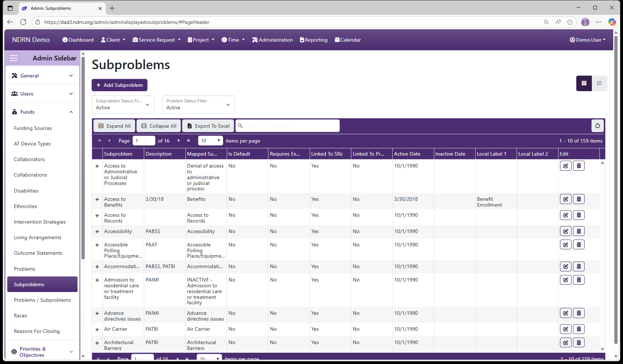
Task: Click the grid refresh icon
Action: [x=597, y=126]
